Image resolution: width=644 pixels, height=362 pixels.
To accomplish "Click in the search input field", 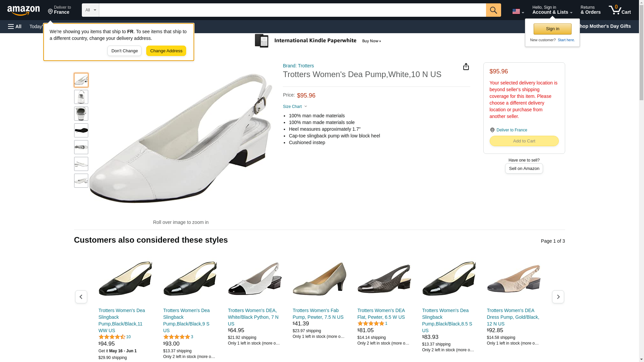I will click(x=292, y=10).
